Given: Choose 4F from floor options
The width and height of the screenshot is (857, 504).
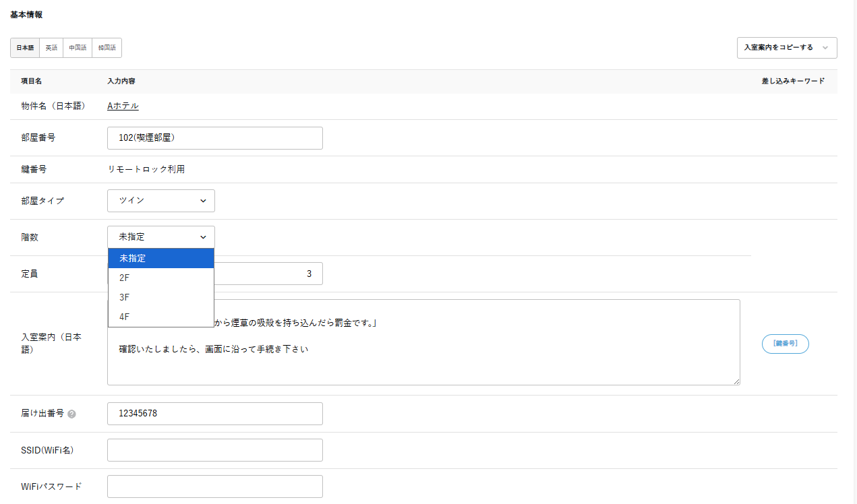Looking at the screenshot, I should point(160,317).
